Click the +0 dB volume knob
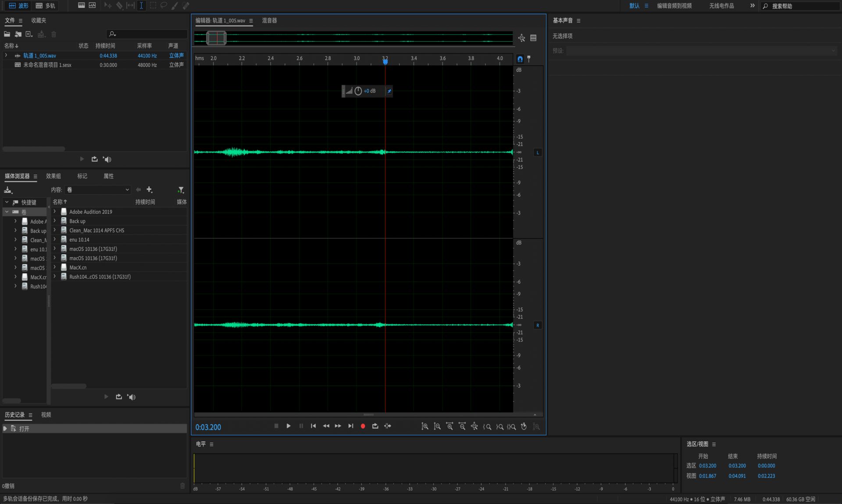This screenshot has width=842, height=504. [x=358, y=91]
